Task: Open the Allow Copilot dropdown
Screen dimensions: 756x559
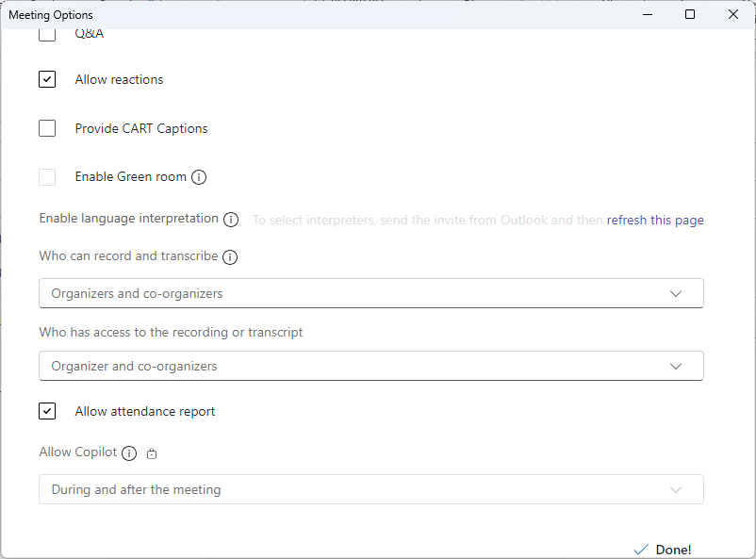Action: (371, 489)
